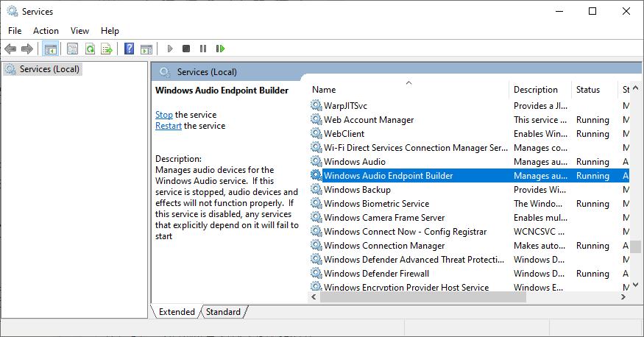
Task: Click gear icon beside WebClient
Action: pos(316,133)
